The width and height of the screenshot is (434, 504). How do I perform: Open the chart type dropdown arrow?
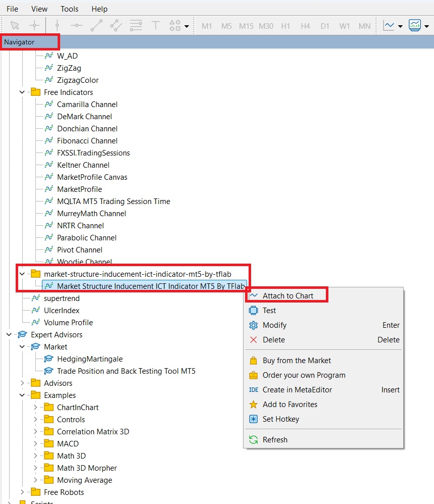click(400, 26)
